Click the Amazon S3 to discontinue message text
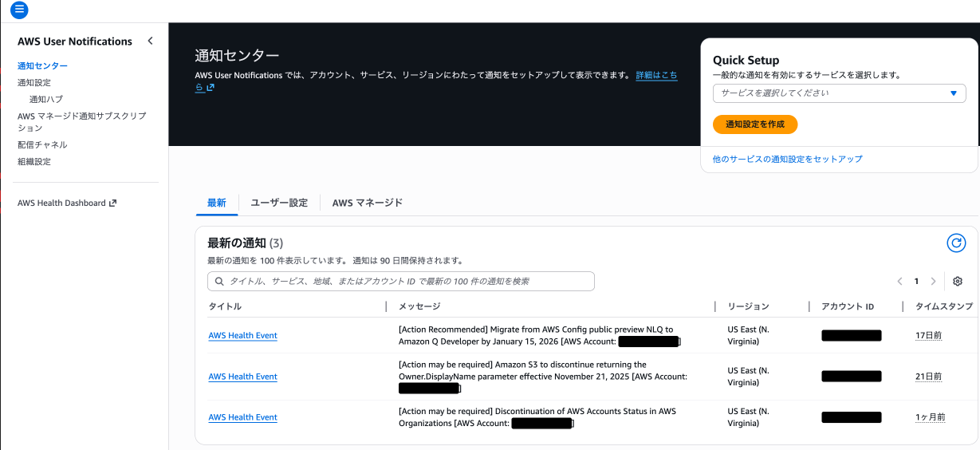Image resolution: width=980 pixels, height=450 pixels. pos(543,376)
